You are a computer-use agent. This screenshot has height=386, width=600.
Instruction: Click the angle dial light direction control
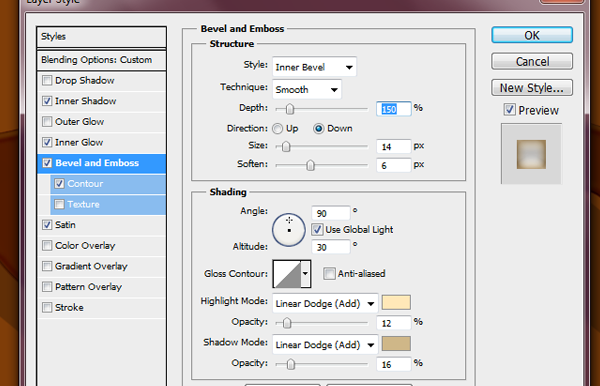pyautogui.click(x=289, y=230)
